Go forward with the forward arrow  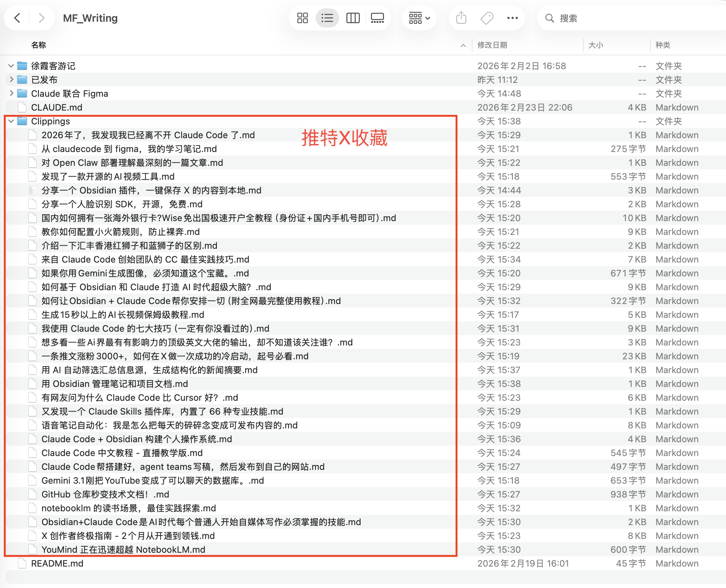(41, 18)
